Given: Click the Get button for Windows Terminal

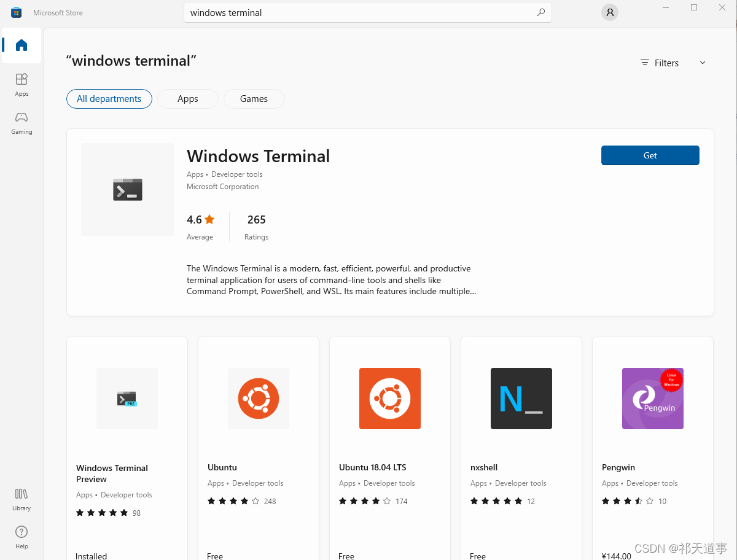Looking at the screenshot, I should pyautogui.click(x=650, y=155).
